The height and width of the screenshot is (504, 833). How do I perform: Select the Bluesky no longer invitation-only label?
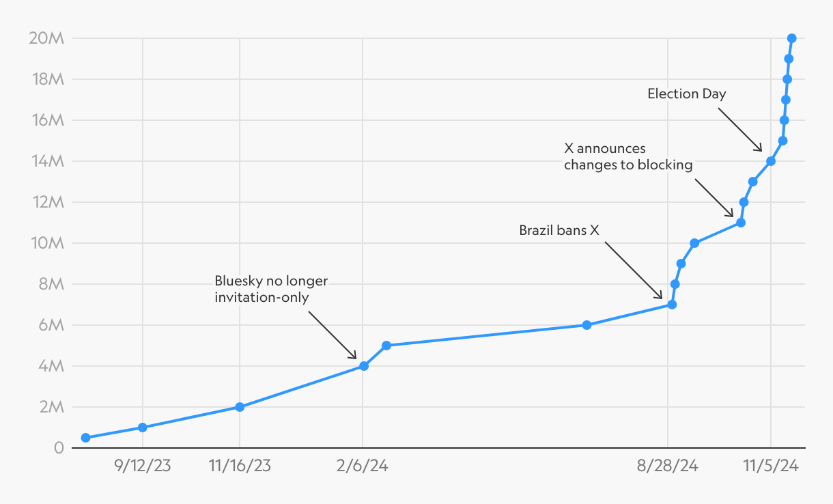click(x=271, y=289)
